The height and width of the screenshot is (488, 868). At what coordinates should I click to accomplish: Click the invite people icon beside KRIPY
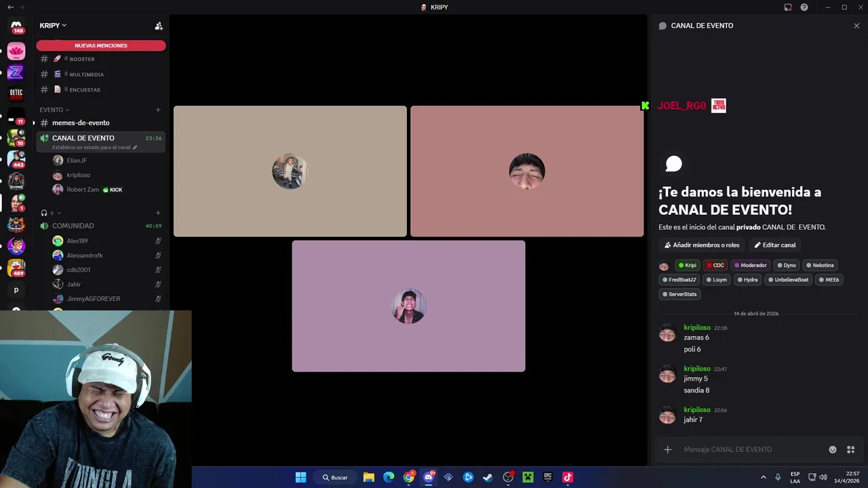coord(159,26)
